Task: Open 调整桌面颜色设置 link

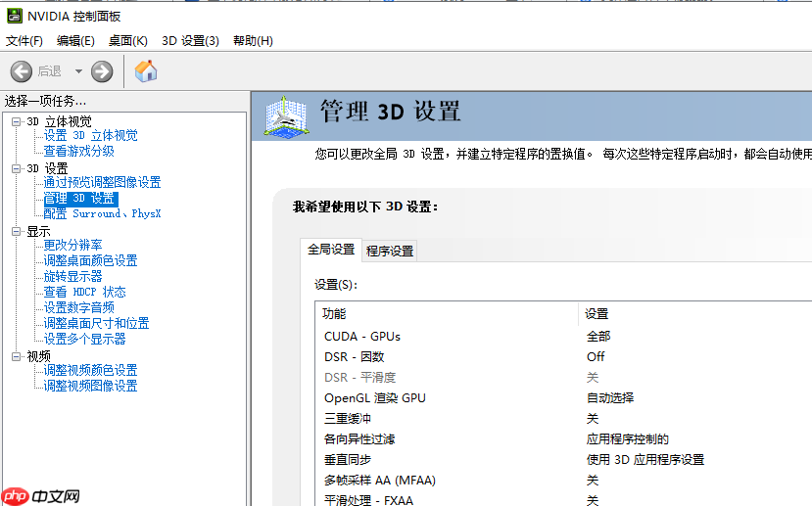Action: 91,260
